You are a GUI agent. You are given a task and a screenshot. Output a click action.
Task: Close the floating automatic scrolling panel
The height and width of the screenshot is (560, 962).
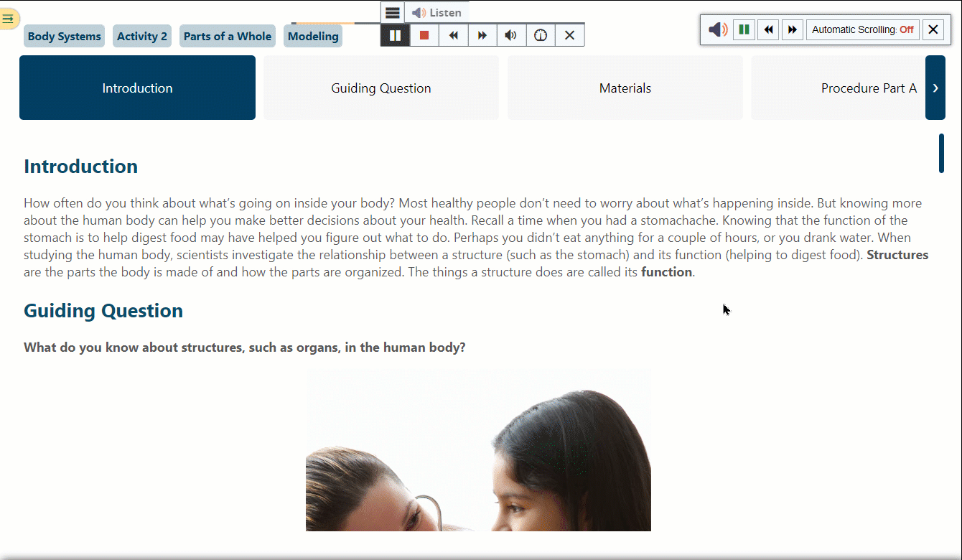tap(933, 29)
